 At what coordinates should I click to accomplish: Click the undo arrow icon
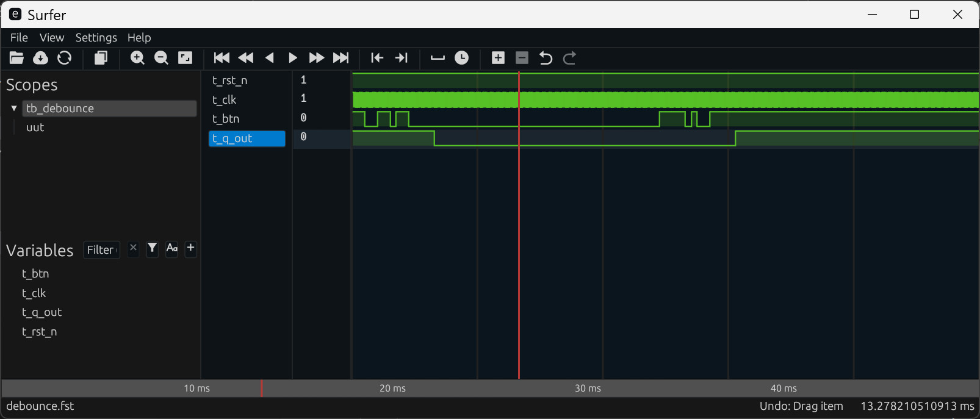[x=546, y=58]
